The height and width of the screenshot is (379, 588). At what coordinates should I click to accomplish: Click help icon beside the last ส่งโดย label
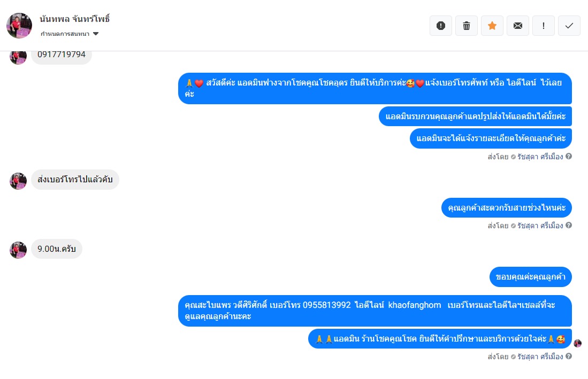(569, 356)
